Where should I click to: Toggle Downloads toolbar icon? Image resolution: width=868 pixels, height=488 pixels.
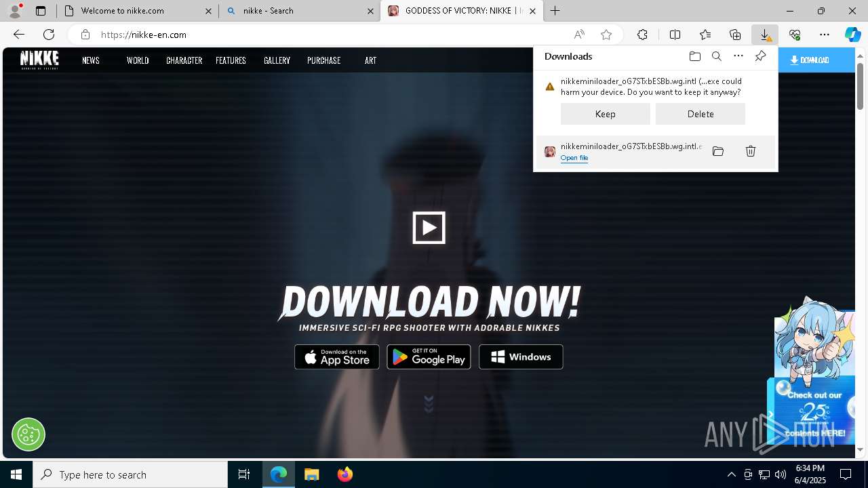[764, 35]
